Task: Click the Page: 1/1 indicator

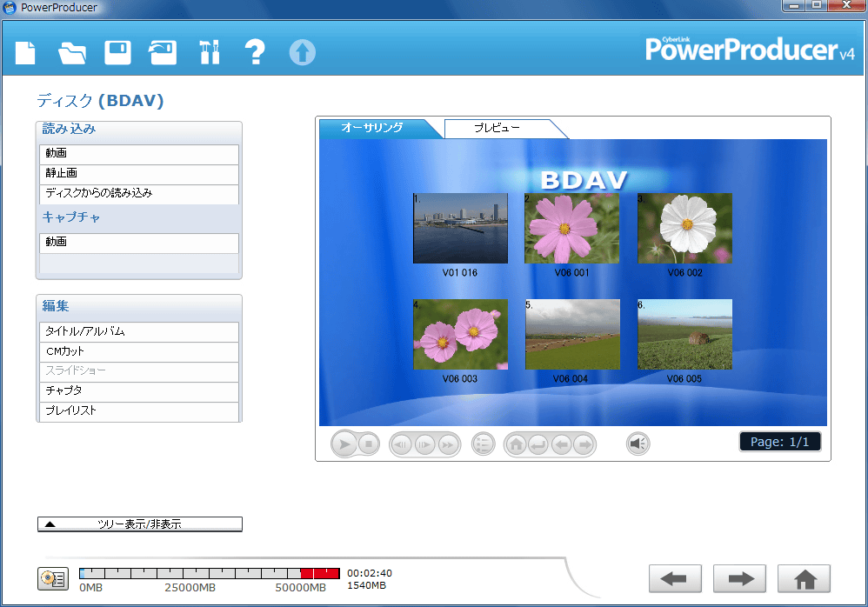Action: [x=779, y=442]
